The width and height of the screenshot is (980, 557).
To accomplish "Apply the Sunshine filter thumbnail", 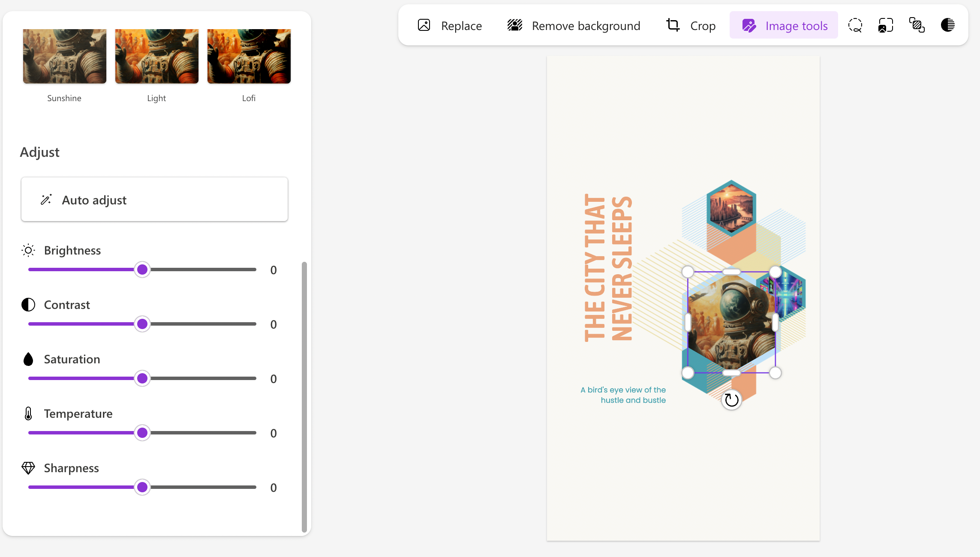I will pyautogui.click(x=65, y=56).
